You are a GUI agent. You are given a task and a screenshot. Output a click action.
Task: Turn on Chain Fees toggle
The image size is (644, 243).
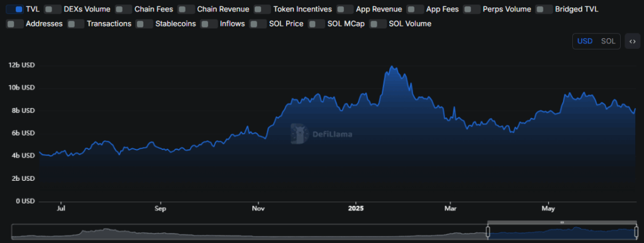coord(123,9)
